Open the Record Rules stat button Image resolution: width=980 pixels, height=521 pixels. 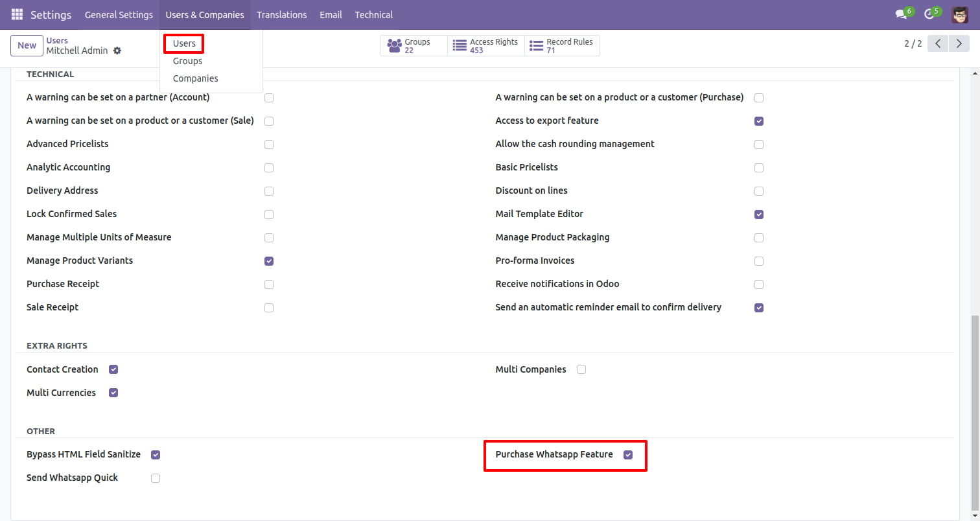562,46
